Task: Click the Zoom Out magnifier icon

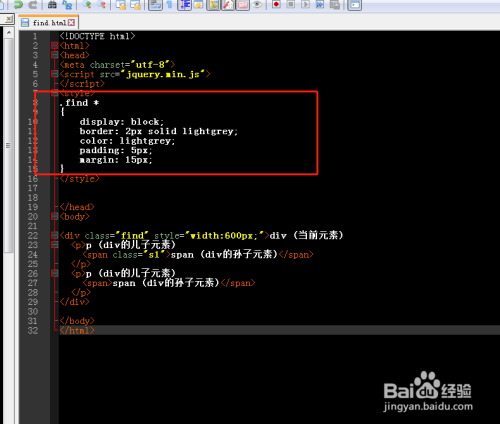Action: [x=101, y=4]
